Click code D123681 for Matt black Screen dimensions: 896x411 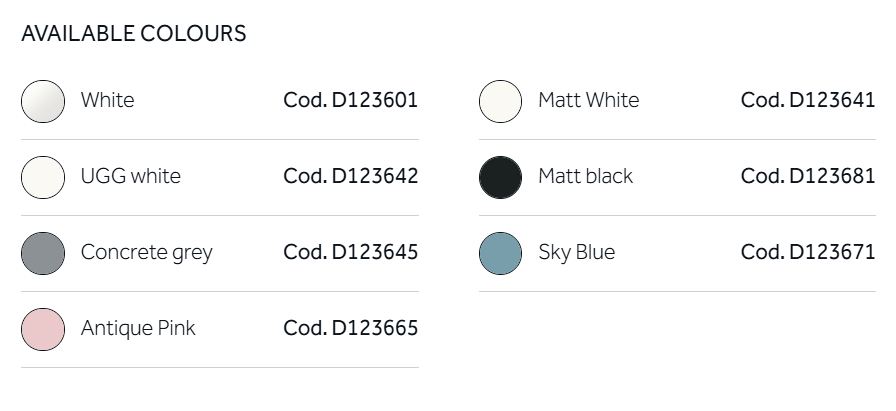tap(807, 176)
